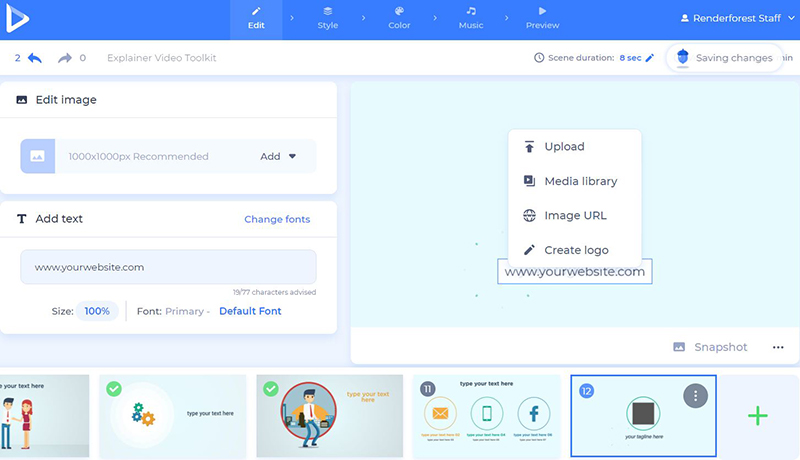
Task: Click the Change fonts link
Action: [277, 219]
